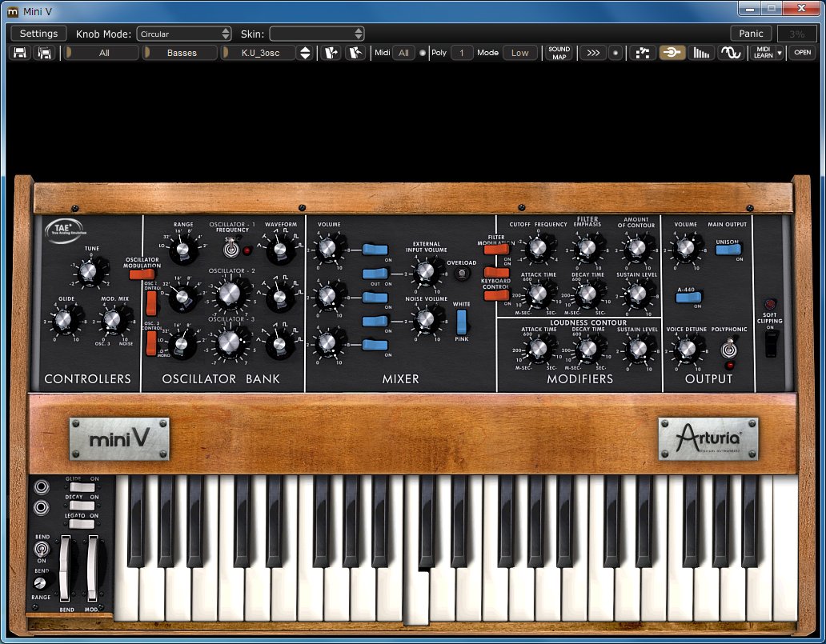Open the MIDI channel All selector
This screenshot has width=826, height=644.
403,53
